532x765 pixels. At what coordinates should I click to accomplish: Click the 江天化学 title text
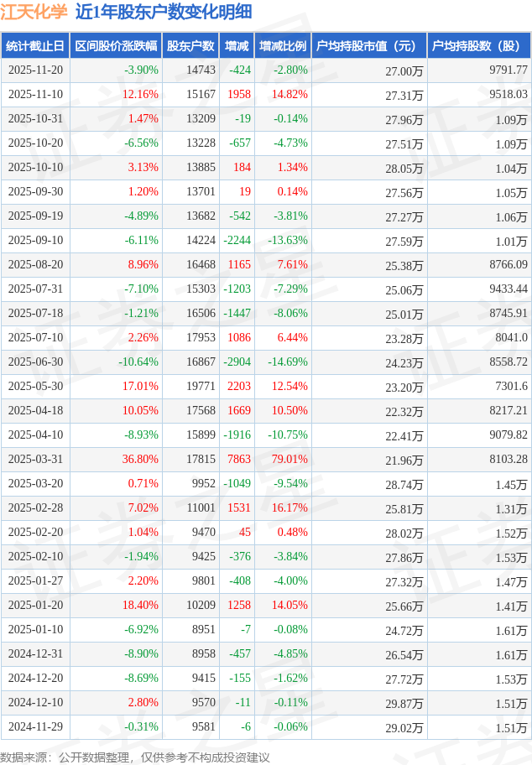pos(34,12)
